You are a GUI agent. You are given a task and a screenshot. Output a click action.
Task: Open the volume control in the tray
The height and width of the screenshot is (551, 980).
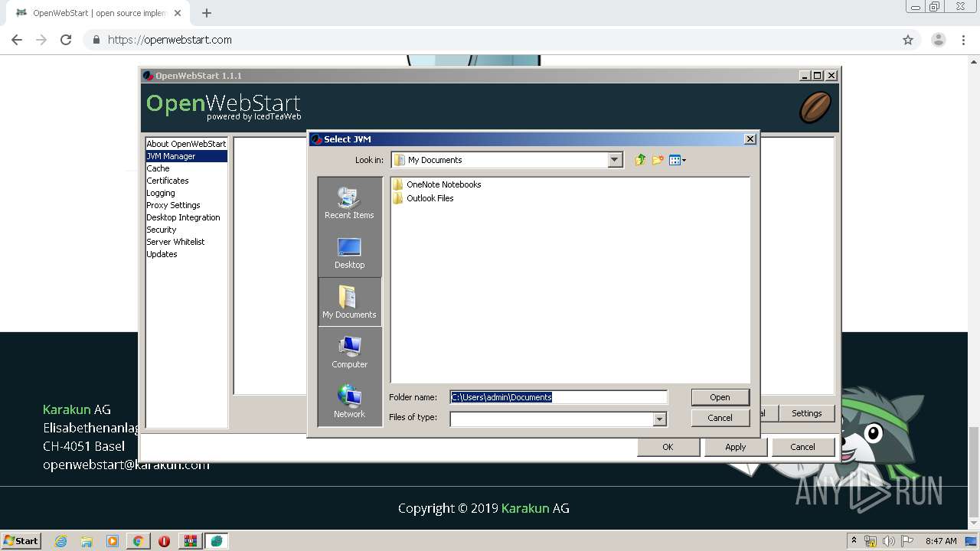click(x=889, y=541)
